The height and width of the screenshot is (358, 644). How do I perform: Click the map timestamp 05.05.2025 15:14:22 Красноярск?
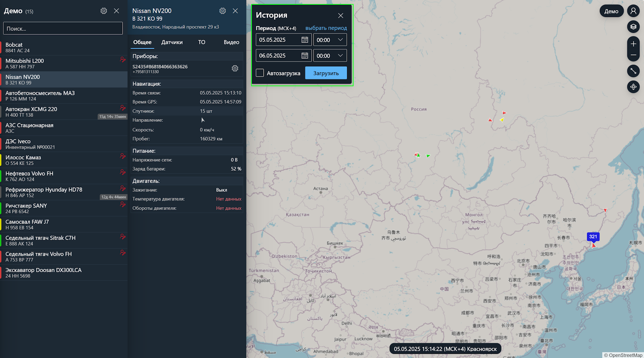tap(445, 349)
